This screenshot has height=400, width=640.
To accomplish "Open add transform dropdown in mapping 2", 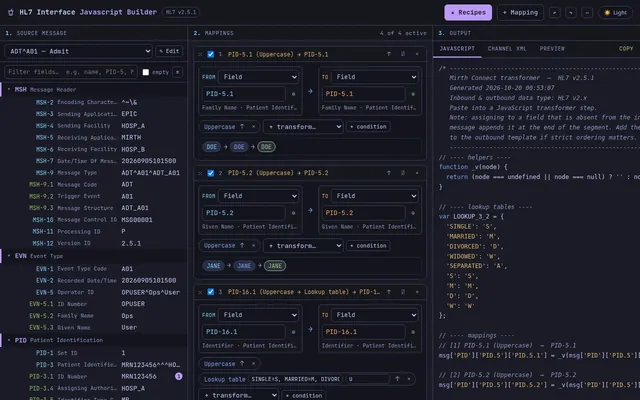I will coord(303,245).
